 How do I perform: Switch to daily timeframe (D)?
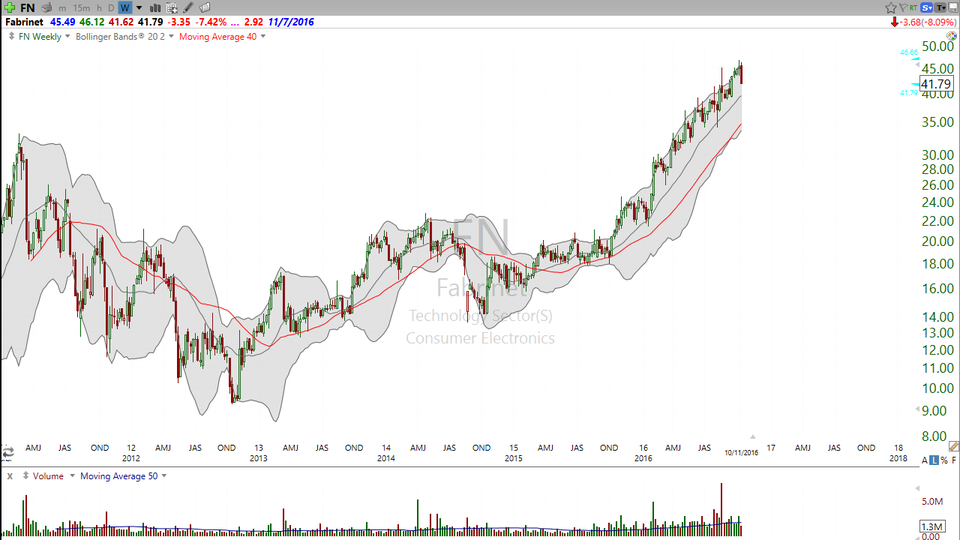pos(111,8)
